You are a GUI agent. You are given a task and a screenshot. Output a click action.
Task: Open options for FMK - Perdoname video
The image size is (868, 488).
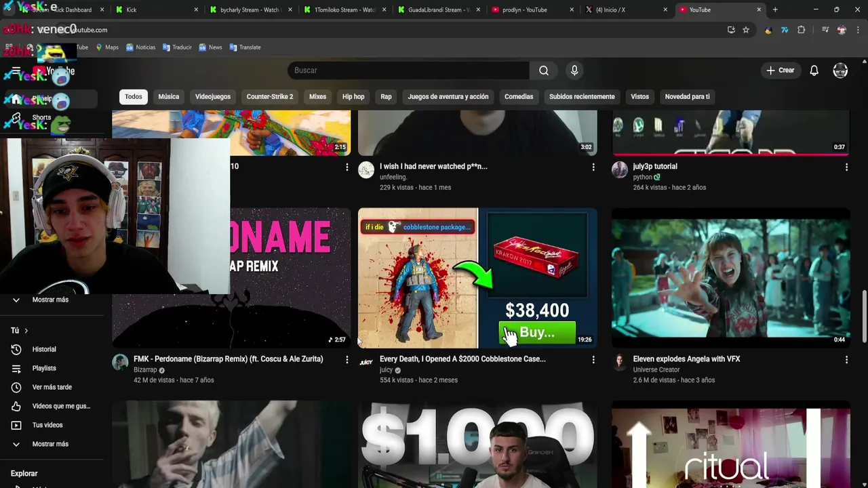[347, 359]
